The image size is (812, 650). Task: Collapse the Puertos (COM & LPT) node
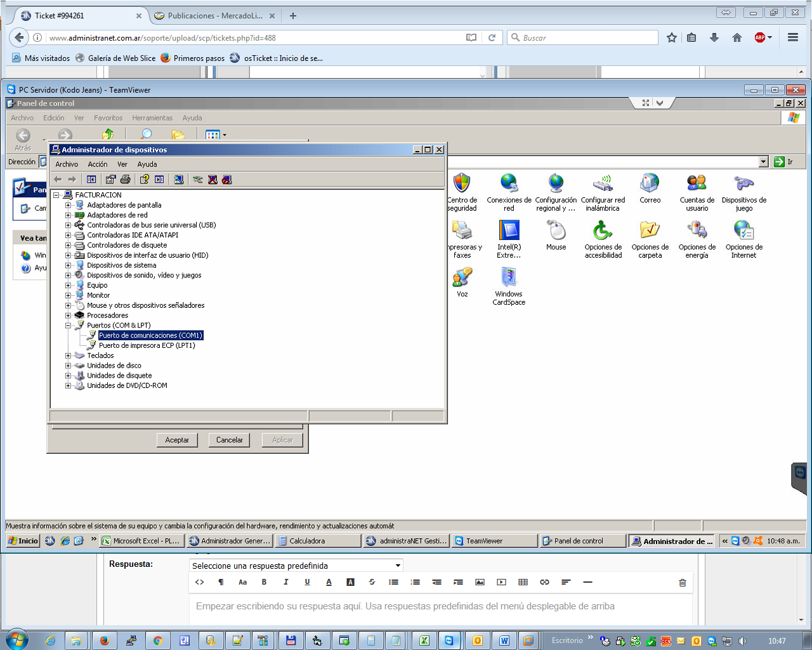click(68, 326)
